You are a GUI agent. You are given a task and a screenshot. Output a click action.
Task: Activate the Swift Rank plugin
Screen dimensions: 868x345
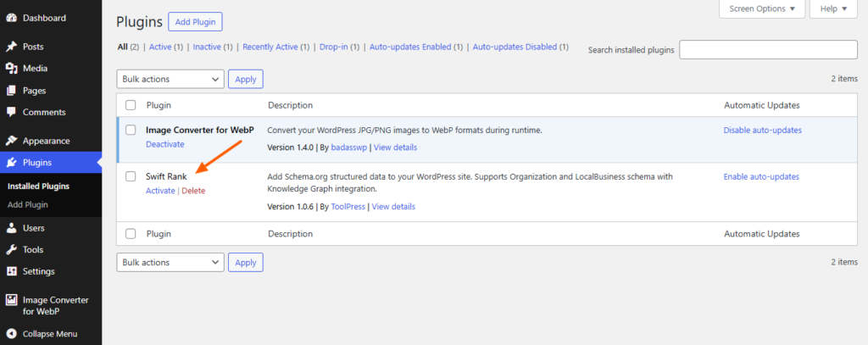[160, 191]
